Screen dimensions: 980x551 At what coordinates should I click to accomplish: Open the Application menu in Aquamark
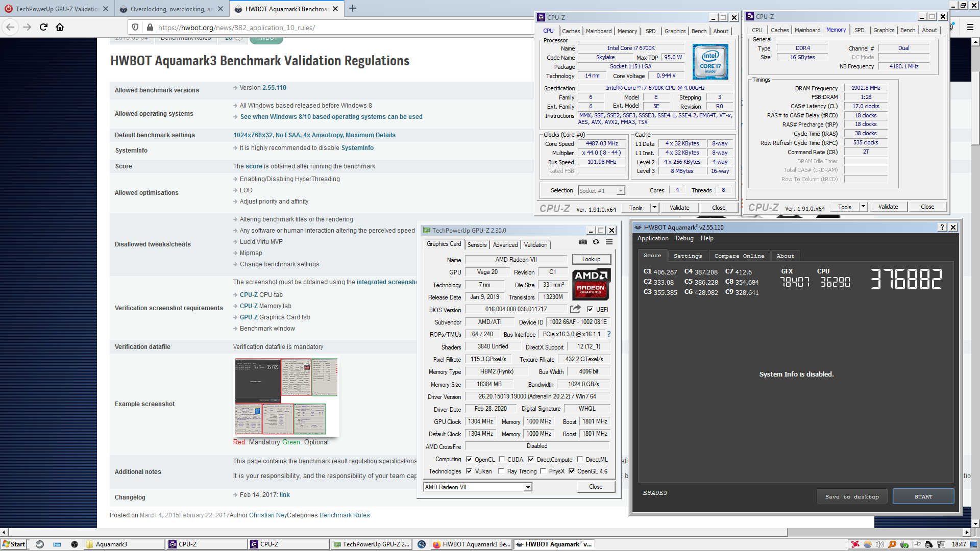tap(653, 238)
